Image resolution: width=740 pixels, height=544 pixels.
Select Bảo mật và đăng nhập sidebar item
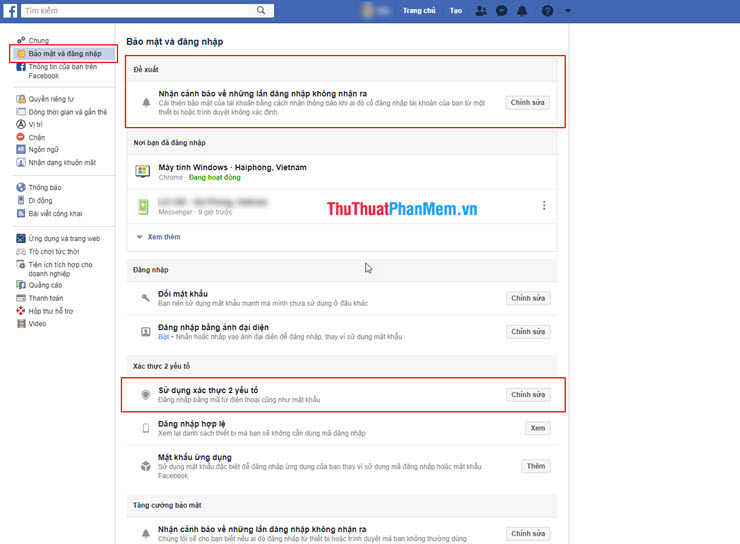(x=64, y=53)
